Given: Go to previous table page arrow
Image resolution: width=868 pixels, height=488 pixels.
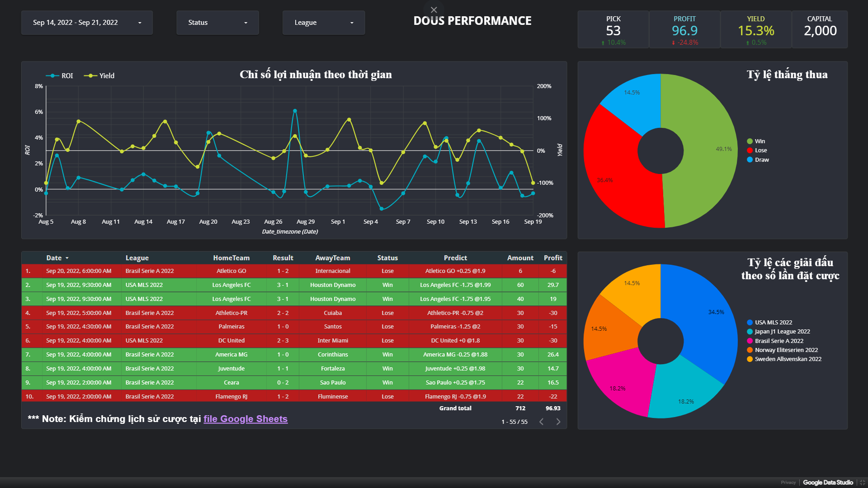Looking at the screenshot, I should [x=541, y=422].
